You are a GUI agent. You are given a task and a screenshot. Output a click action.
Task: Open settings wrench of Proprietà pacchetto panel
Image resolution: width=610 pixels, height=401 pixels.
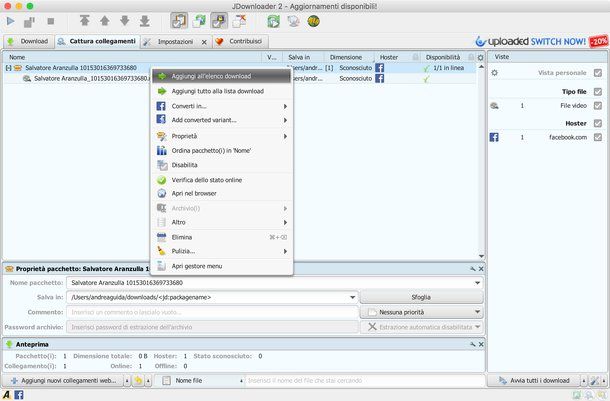pos(473,269)
